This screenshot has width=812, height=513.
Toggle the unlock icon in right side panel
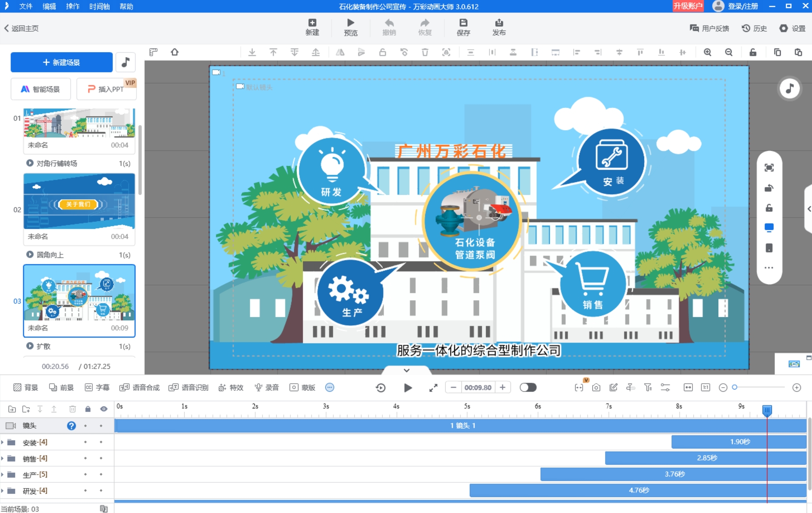pyautogui.click(x=769, y=208)
